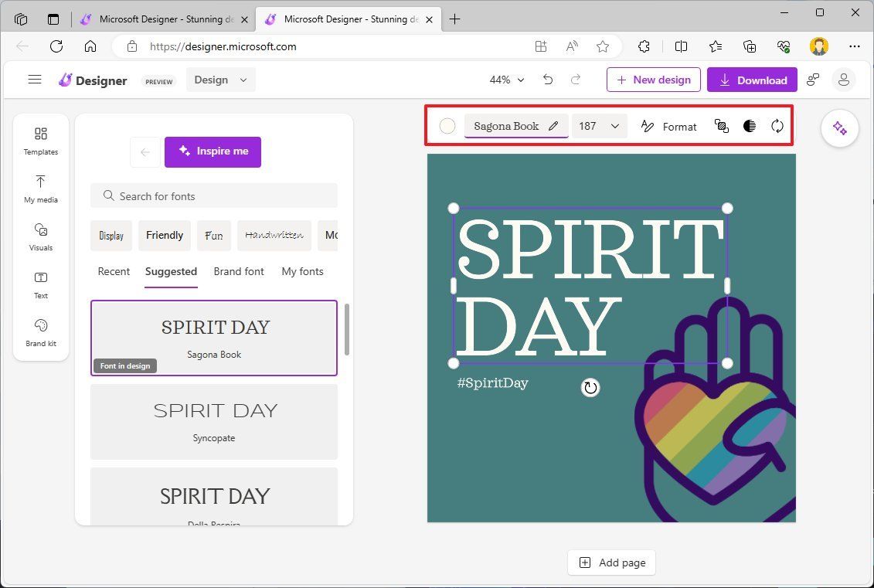Click the Inspire me button
Screen dimensions: 874x588
(213, 151)
